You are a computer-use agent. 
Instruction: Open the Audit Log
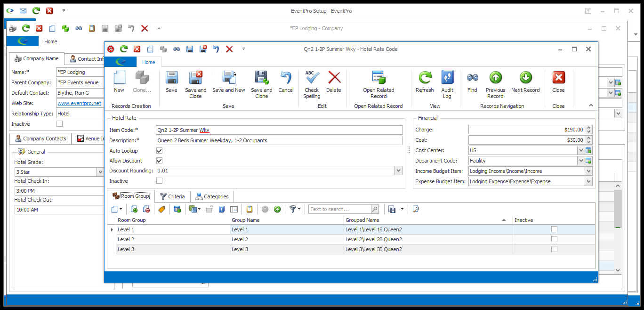(447, 85)
